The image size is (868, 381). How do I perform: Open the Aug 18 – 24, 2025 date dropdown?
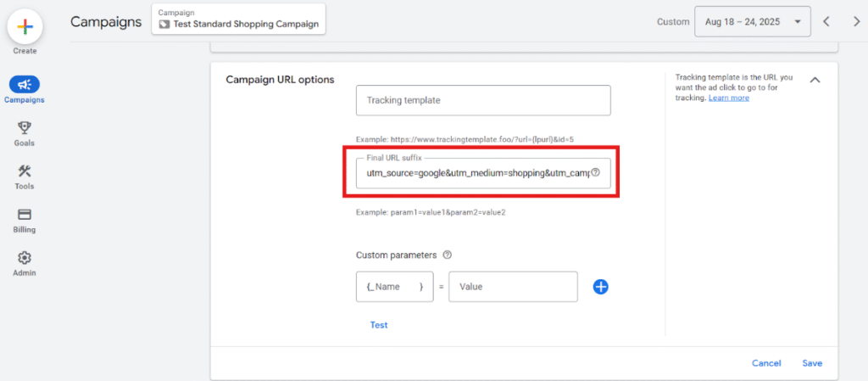click(x=751, y=21)
